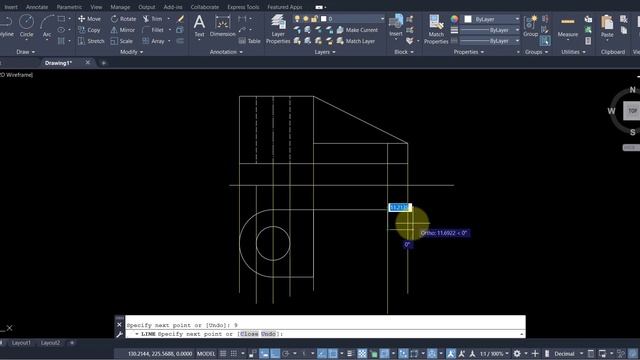Activate the Fillet tool
Image resolution: width=640 pixels, height=360 pixels.
tap(153, 30)
